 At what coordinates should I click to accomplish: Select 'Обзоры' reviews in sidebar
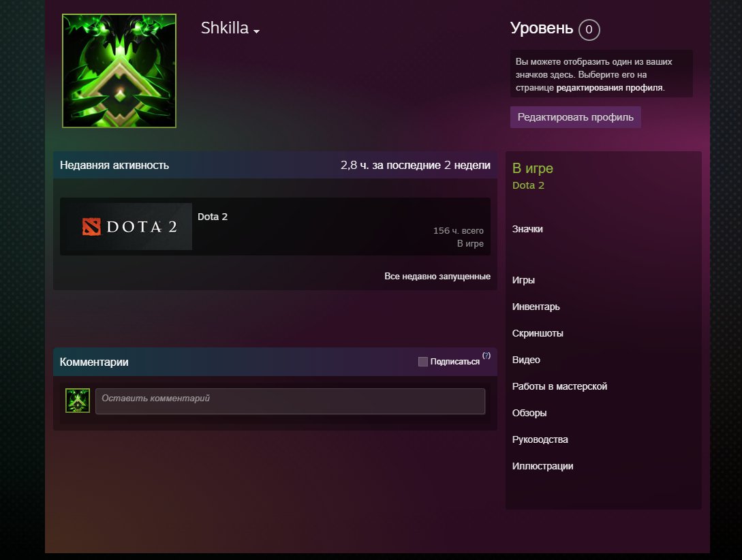pos(529,413)
